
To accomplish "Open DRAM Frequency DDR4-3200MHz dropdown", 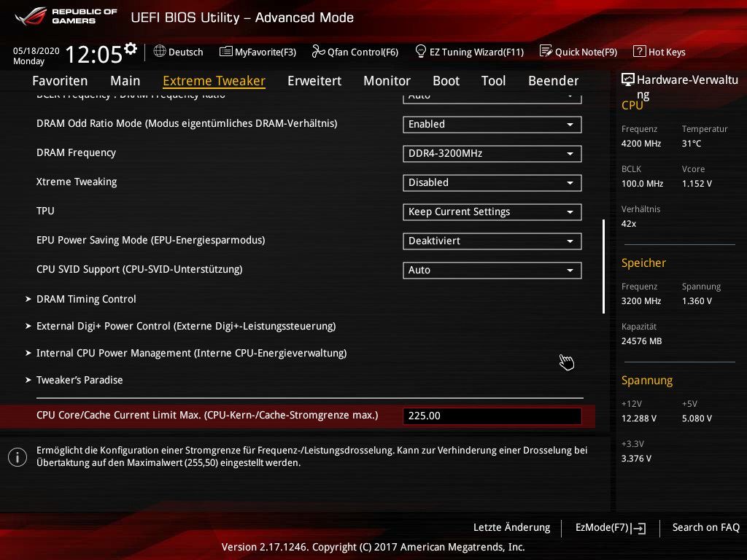I will pos(492,153).
